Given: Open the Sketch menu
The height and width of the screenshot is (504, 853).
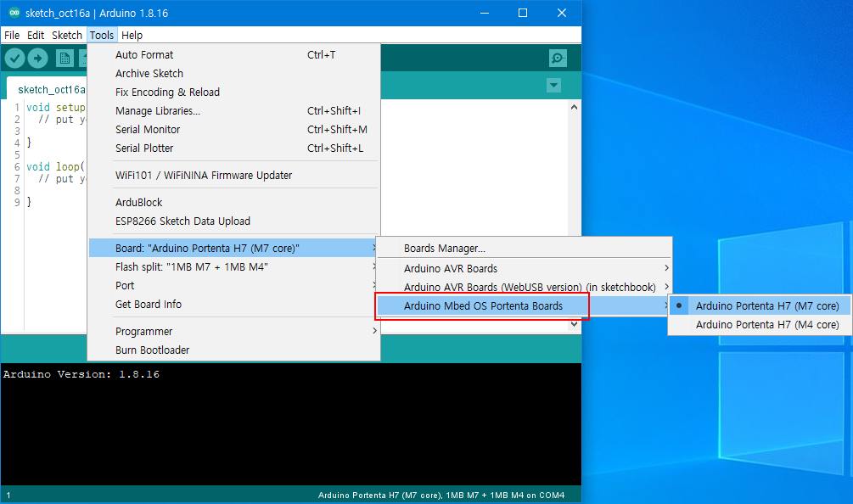Looking at the screenshot, I should pyautogui.click(x=67, y=36).
